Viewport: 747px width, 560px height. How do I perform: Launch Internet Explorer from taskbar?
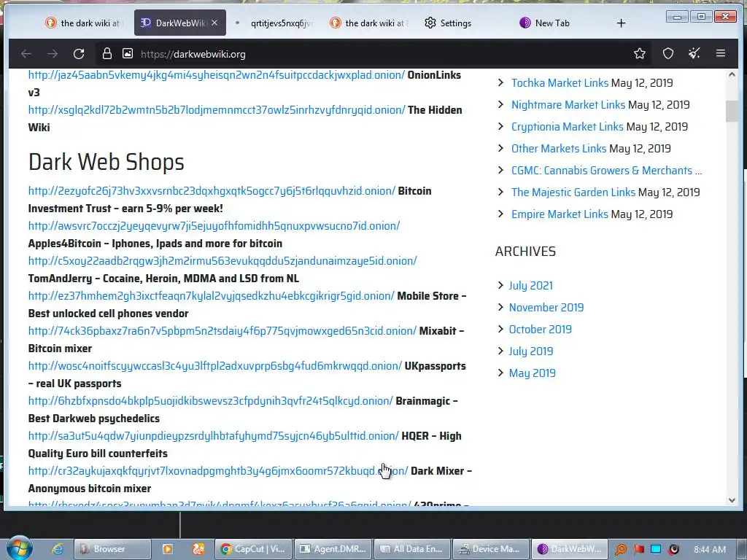[58, 549]
